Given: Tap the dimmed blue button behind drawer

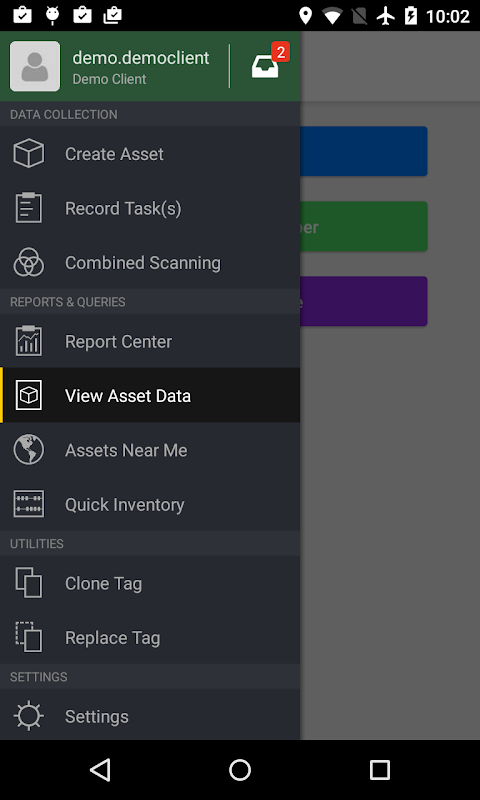Looking at the screenshot, I should [364, 152].
